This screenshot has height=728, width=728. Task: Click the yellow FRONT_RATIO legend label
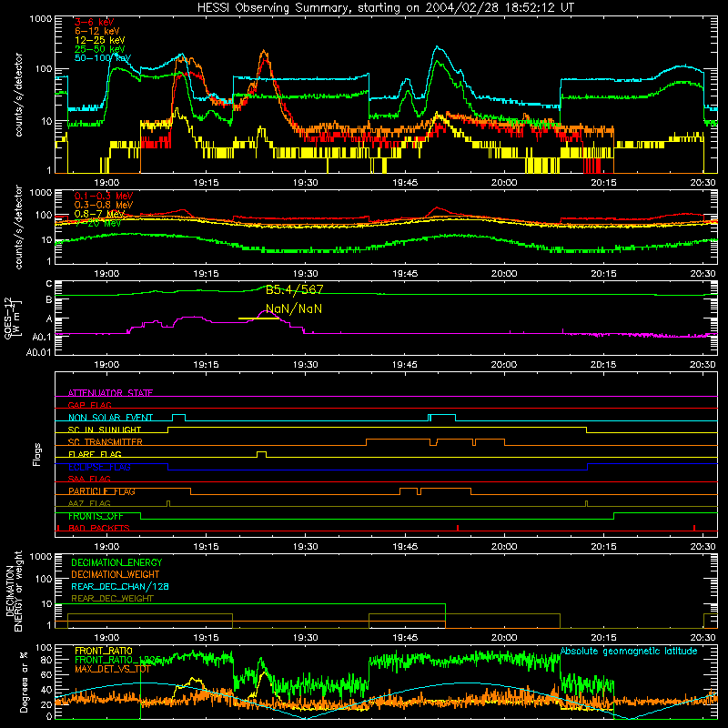tap(104, 651)
